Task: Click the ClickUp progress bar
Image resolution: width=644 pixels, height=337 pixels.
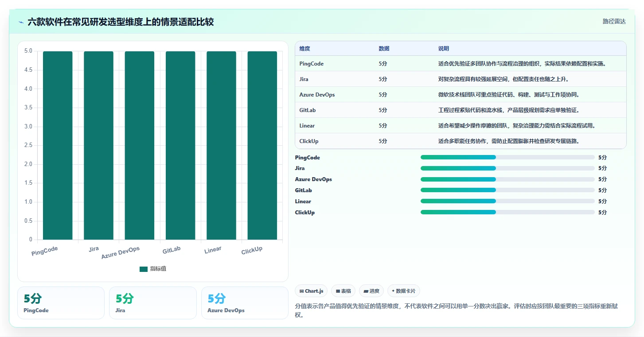Action: coord(507,213)
